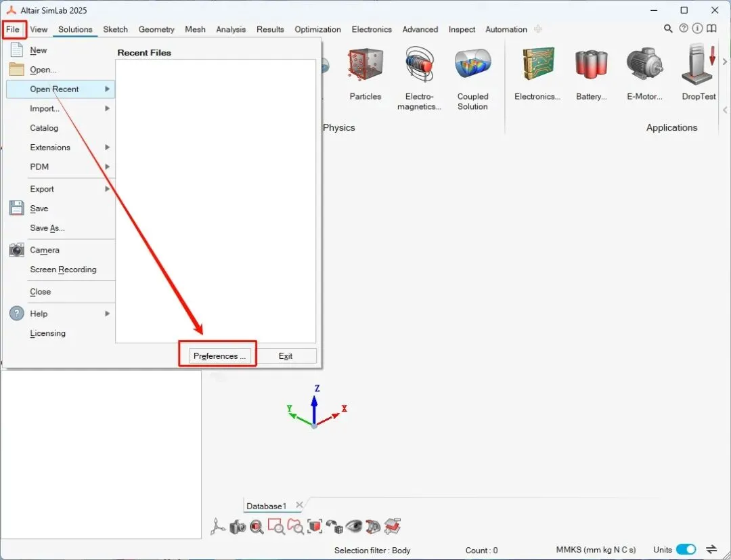This screenshot has height=560, width=731.
Task: Click the layers plus/minus icon
Action: [393, 526]
